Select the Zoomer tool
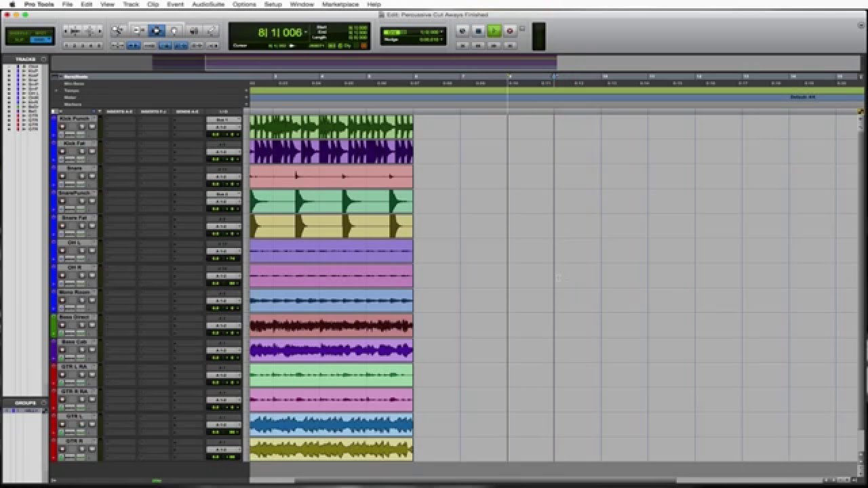 (x=118, y=30)
